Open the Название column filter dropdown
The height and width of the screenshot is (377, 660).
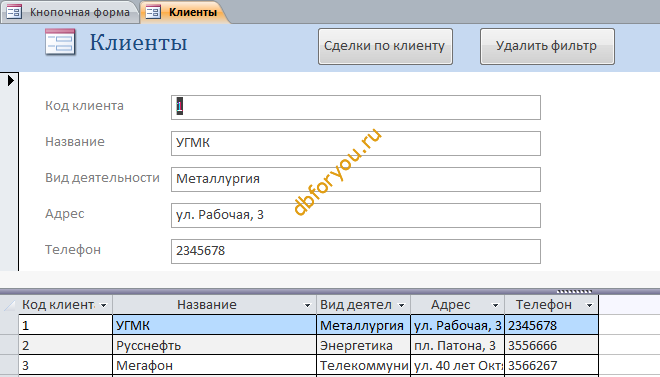pos(308,305)
